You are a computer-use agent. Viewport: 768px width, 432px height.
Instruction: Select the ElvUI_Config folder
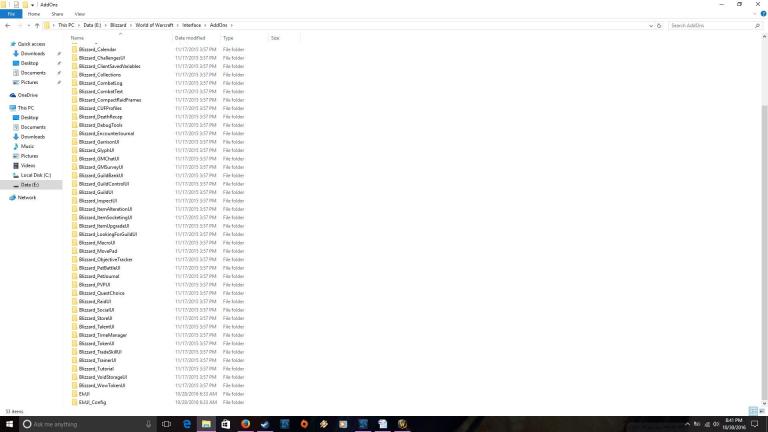92,402
